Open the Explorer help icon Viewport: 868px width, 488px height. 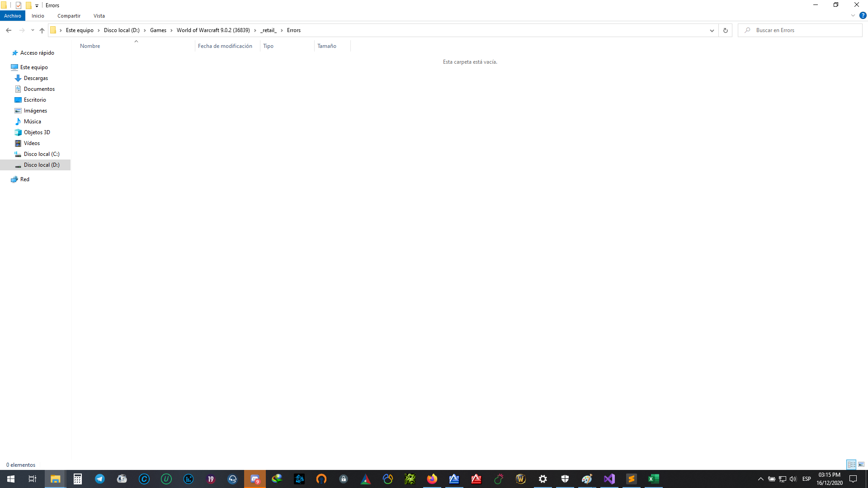(863, 15)
